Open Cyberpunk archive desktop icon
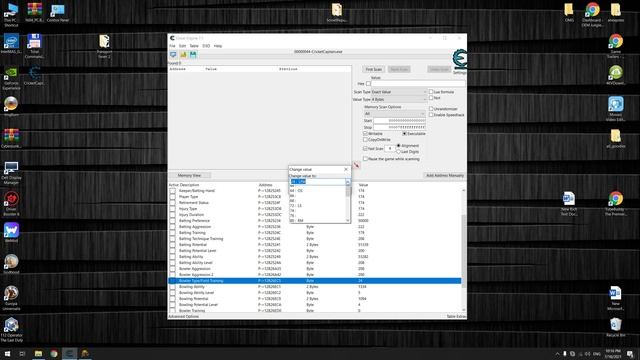This screenshot has height=360, width=640. pos(11,138)
